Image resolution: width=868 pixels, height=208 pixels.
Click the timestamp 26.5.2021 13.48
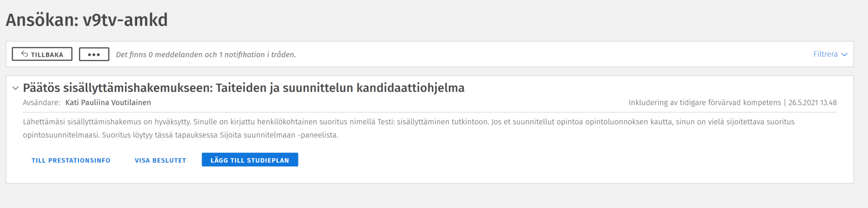coord(813,103)
